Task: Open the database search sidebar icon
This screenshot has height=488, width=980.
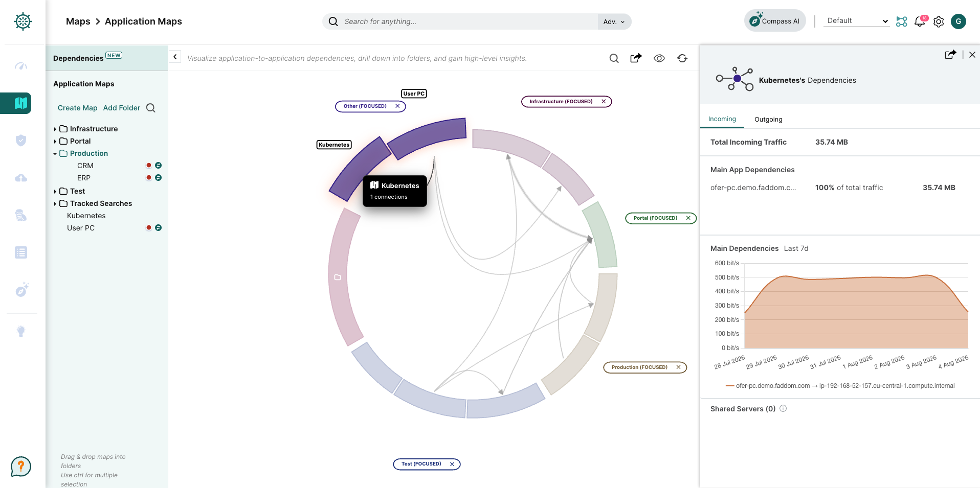Action: [x=21, y=215]
